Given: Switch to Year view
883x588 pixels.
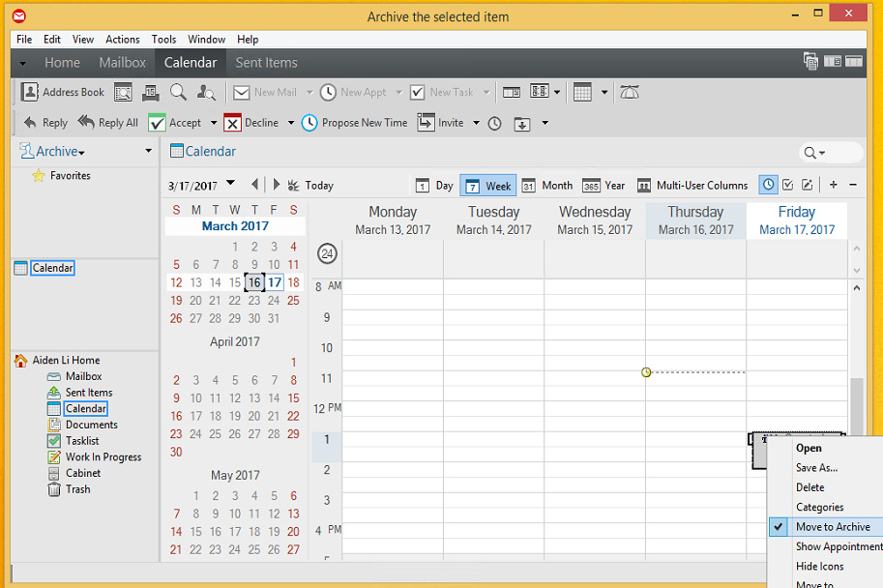Looking at the screenshot, I should [x=603, y=186].
